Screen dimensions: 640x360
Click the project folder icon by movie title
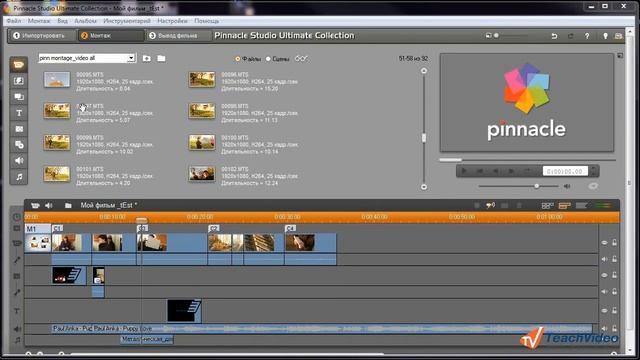coord(68,205)
